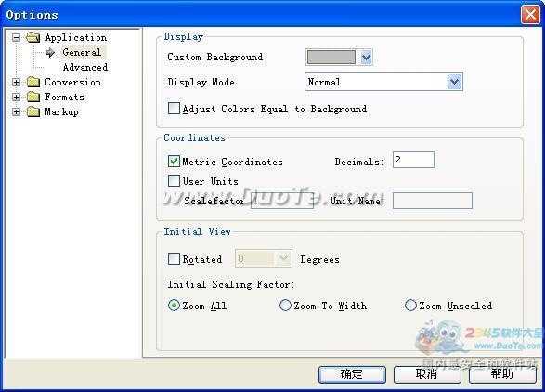Click the arrow icon beside General
This screenshot has height=392, width=545.
(50, 53)
